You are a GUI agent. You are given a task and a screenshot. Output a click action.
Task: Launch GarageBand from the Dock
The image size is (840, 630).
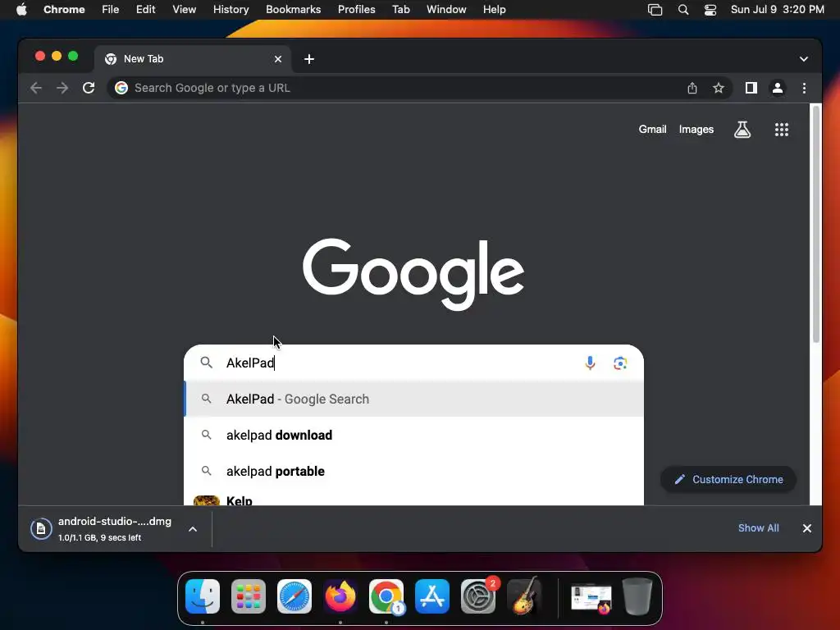pos(524,596)
